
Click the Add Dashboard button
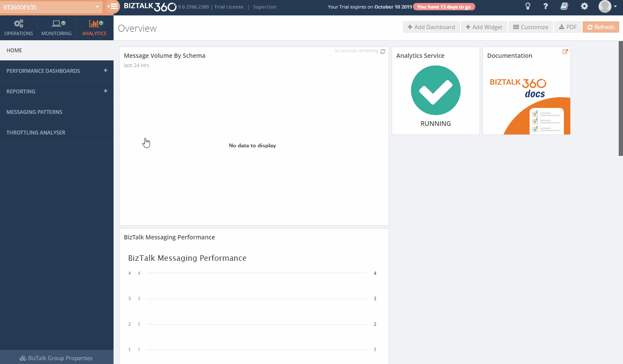point(431,27)
